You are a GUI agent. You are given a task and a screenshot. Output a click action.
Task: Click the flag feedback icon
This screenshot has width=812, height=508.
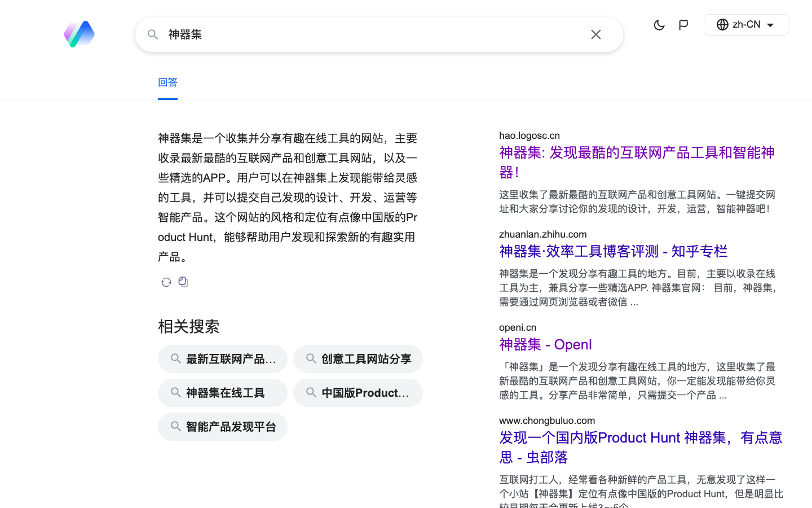(x=683, y=25)
